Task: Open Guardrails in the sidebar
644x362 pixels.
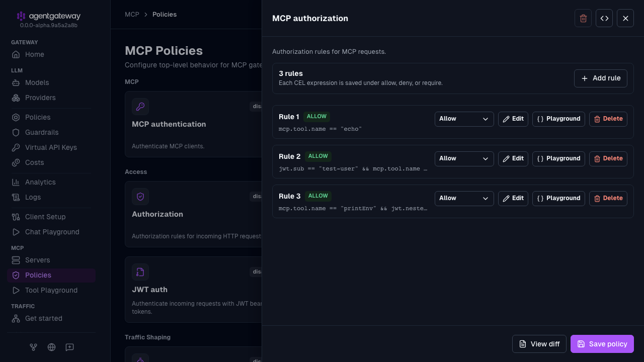Action: click(51, 132)
